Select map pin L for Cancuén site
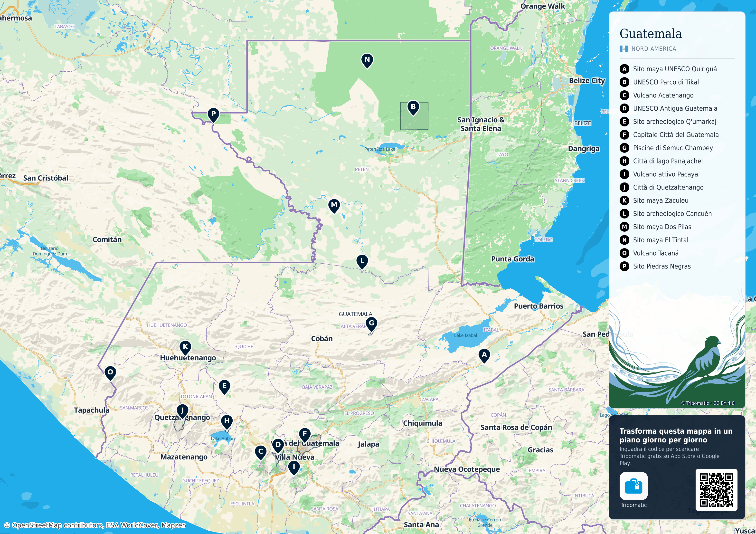The image size is (756, 534). click(x=362, y=262)
